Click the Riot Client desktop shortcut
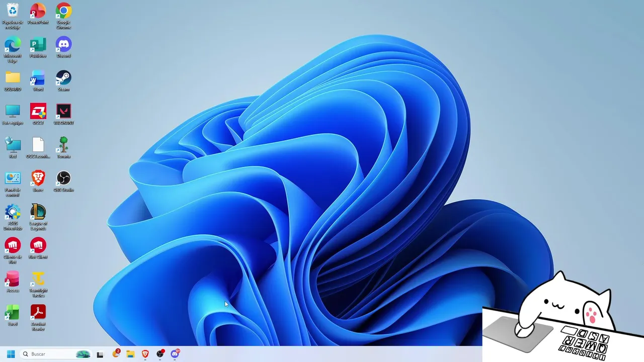 [x=38, y=248]
